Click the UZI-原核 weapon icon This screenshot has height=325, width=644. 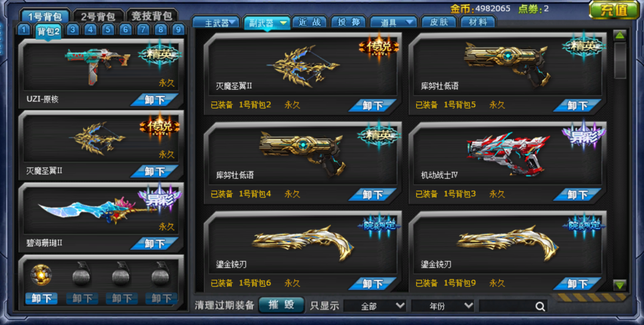97,64
